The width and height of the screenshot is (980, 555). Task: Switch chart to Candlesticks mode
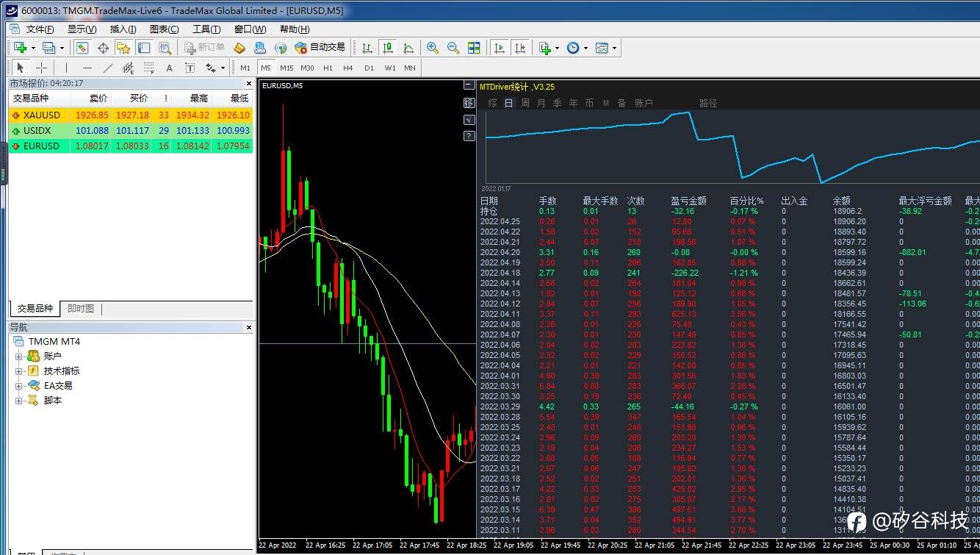pyautogui.click(x=387, y=48)
